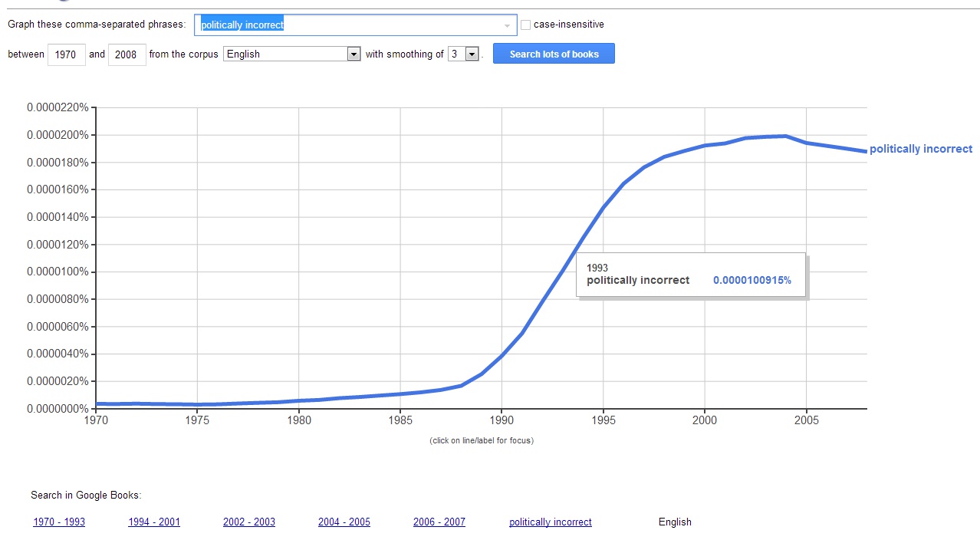
Task: Open the phrase field suggestion arrow
Action: click(x=507, y=25)
